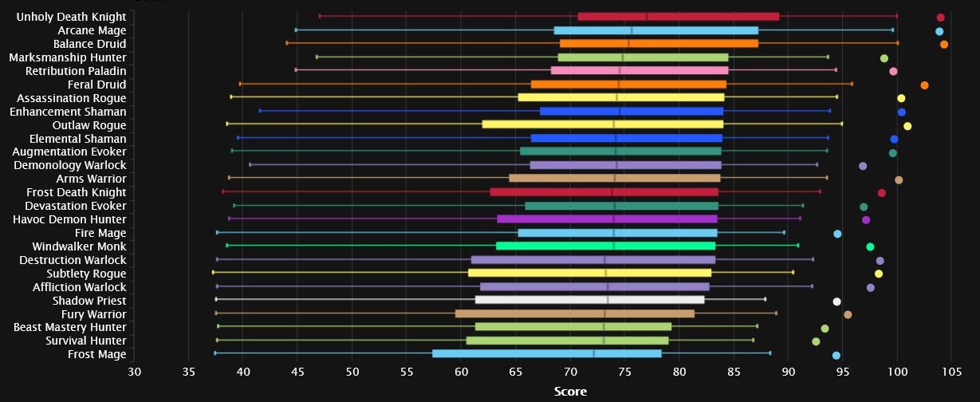Click the Devastation Evoker label

point(76,206)
